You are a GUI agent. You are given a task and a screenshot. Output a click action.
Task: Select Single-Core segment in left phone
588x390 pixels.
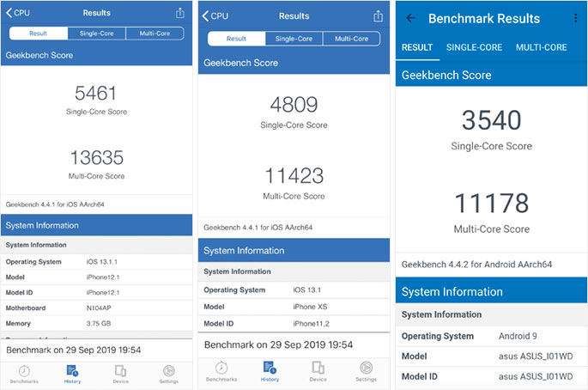point(97,34)
